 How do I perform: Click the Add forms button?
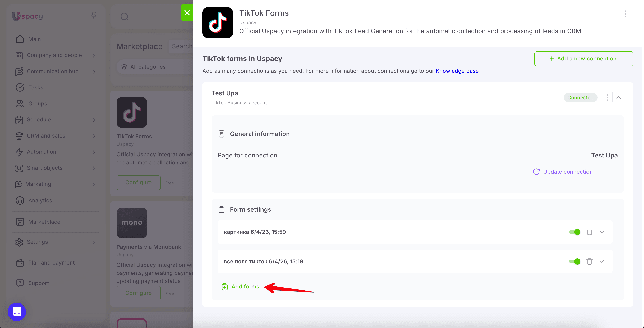coord(241,287)
